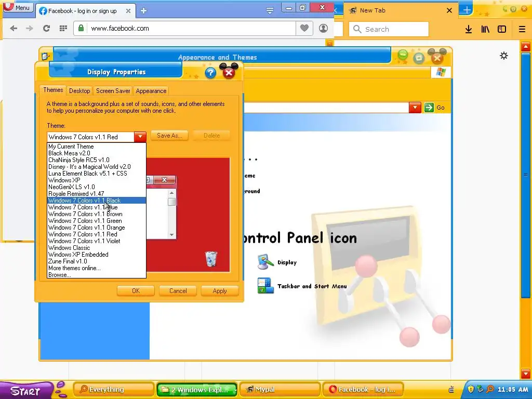Bookmark page with heart icon
The height and width of the screenshot is (399, 532).
click(x=304, y=28)
